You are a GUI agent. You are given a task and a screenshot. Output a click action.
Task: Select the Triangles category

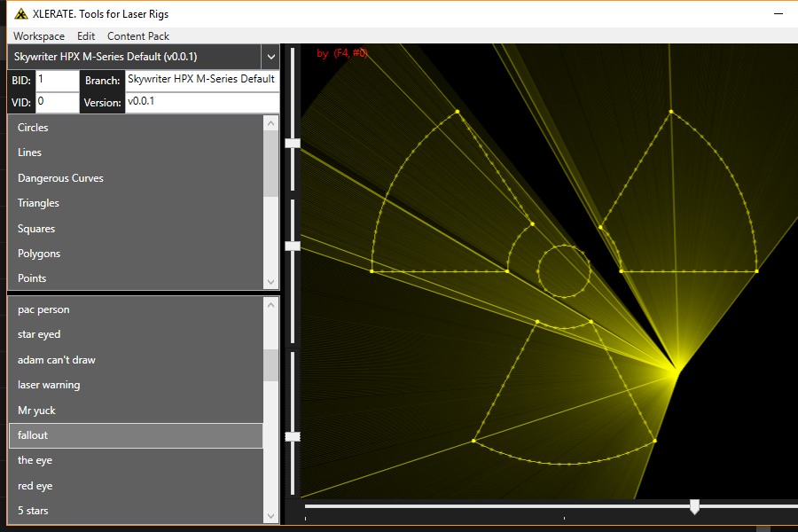click(x=39, y=203)
